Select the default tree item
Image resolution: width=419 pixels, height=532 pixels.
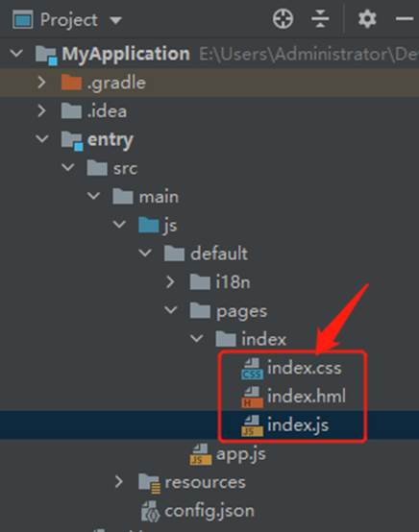click(219, 254)
